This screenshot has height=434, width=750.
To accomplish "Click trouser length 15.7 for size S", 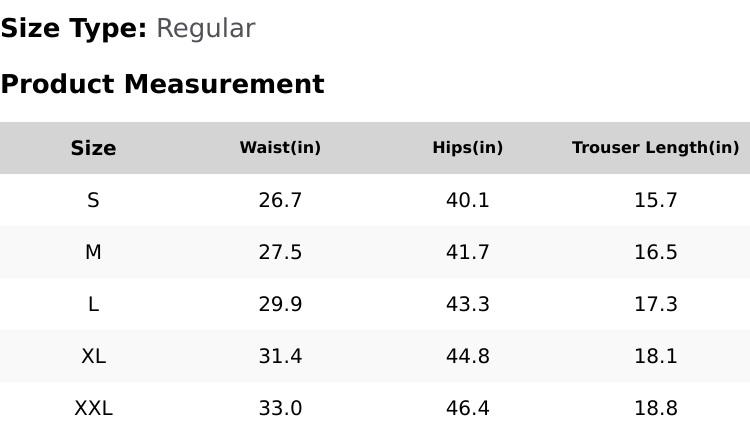I will pyautogui.click(x=655, y=200).
